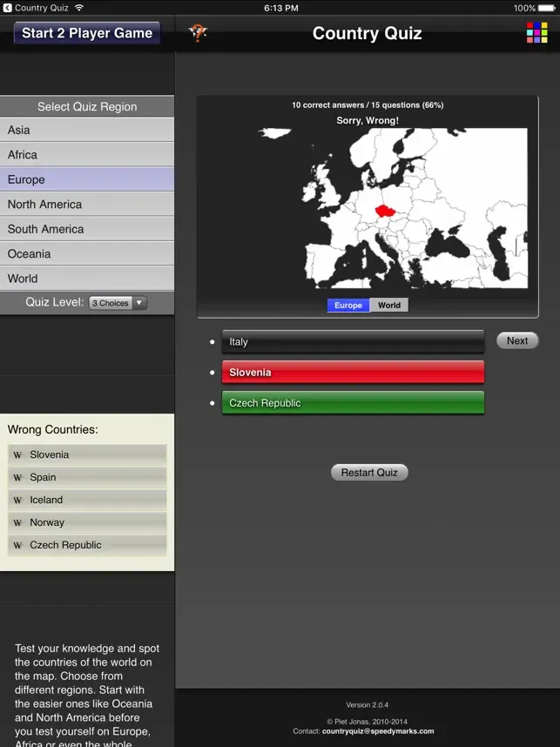560x747 pixels.
Task: Click the score text showing 66%
Action: [368, 104]
